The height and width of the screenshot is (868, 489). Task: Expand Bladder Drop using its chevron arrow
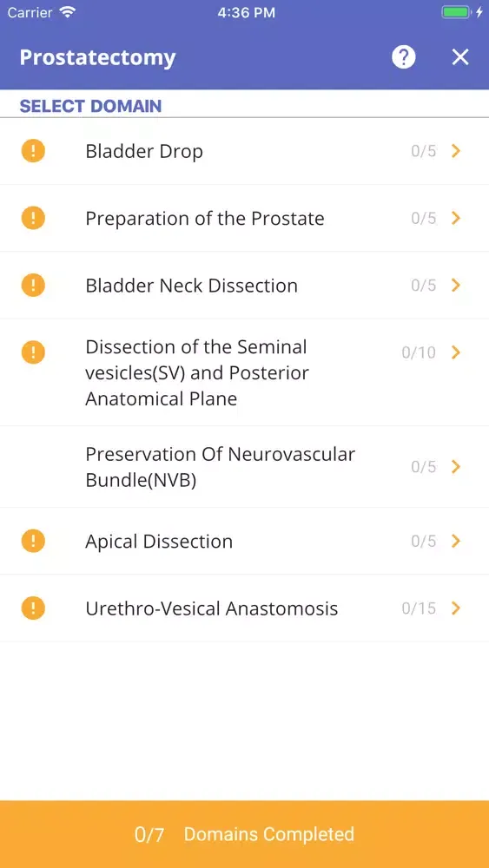456,150
